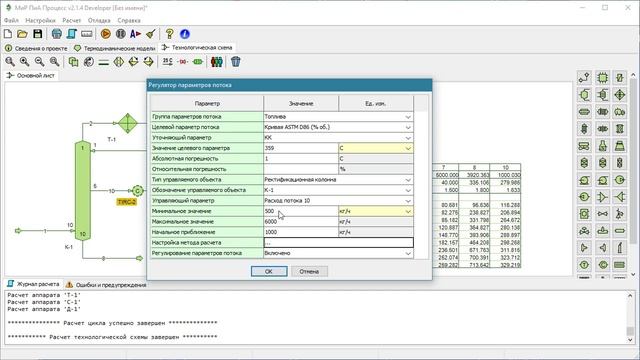Screen dimensions: 640x360
Task: Select the 'Технологическая схема' tab
Action: 197,47
